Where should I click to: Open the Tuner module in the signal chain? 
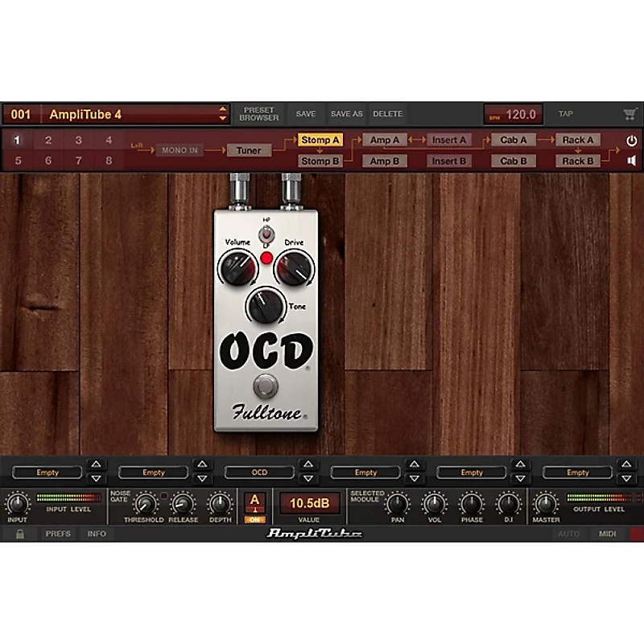(x=250, y=150)
